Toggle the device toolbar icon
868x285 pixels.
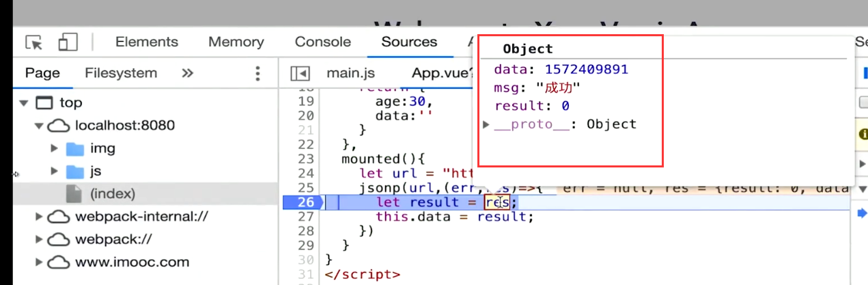click(x=68, y=42)
